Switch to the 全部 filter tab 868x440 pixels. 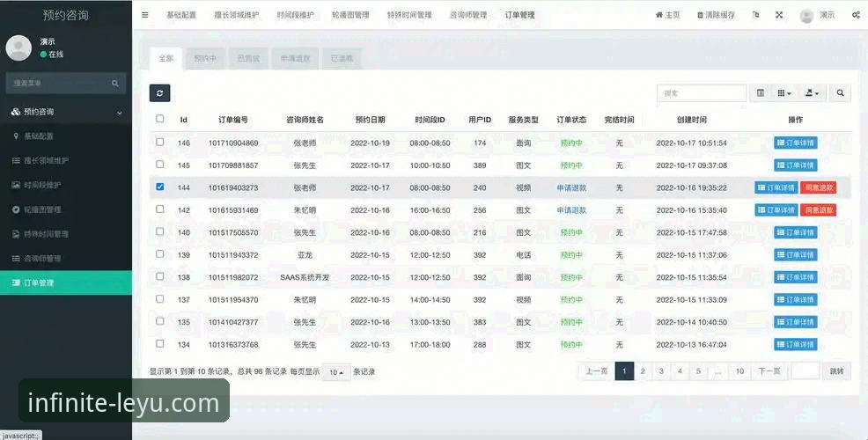(x=166, y=58)
